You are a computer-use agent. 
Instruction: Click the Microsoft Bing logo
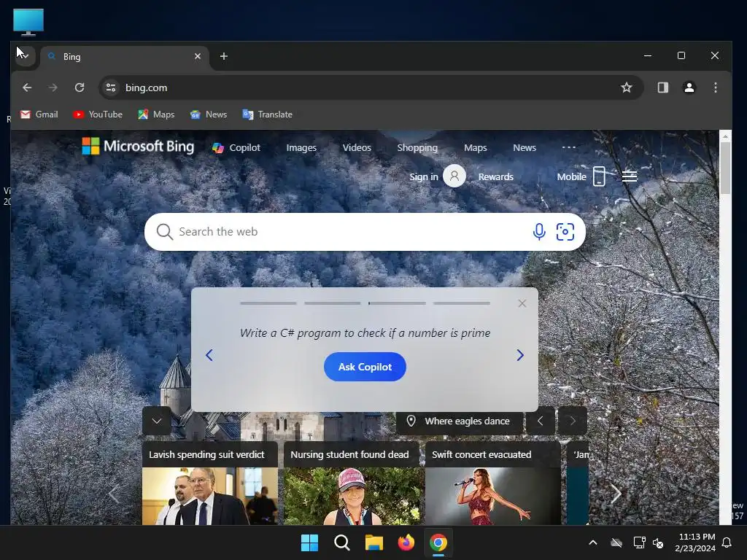click(x=138, y=146)
